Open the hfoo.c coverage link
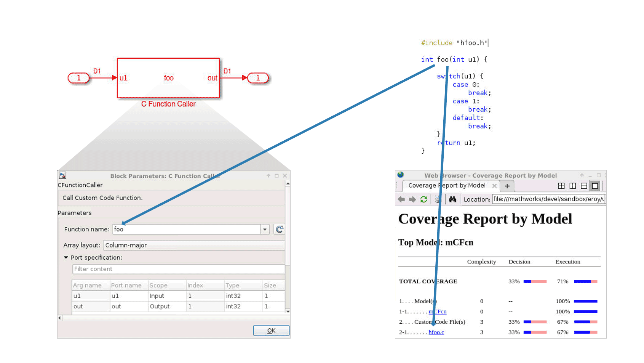 tap(436, 332)
